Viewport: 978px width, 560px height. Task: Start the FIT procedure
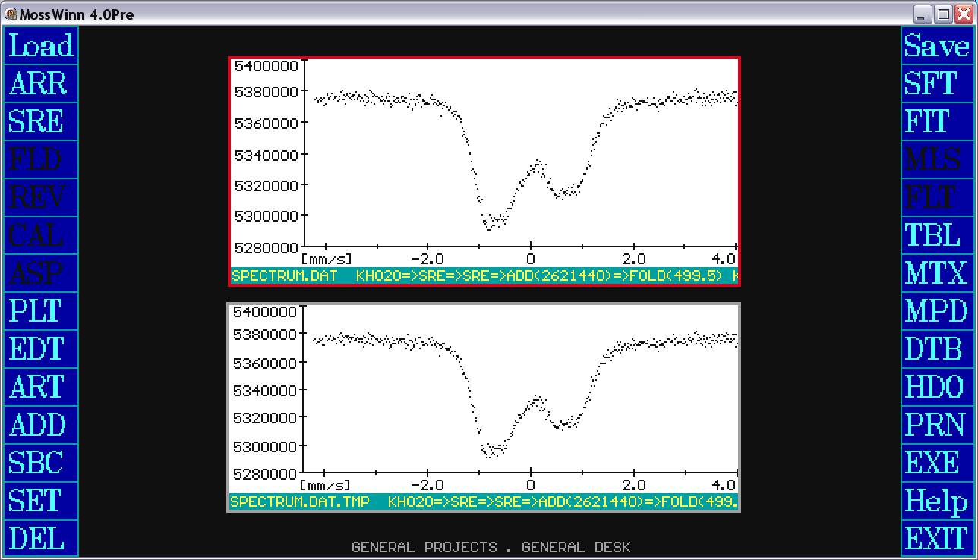click(x=936, y=121)
